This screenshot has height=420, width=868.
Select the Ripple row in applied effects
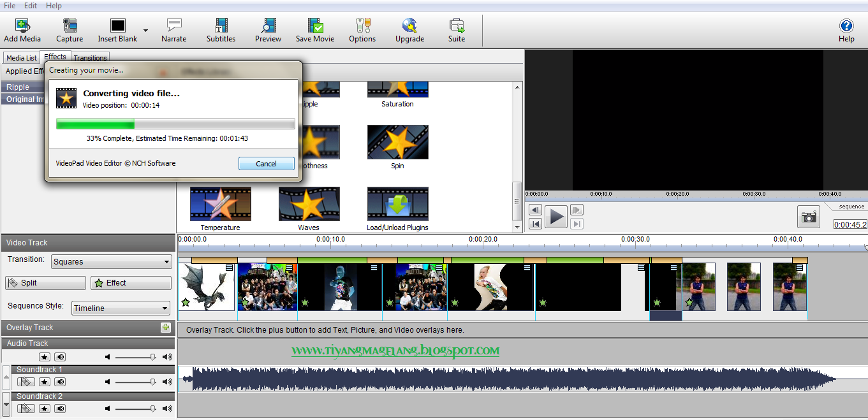[x=23, y=87]
